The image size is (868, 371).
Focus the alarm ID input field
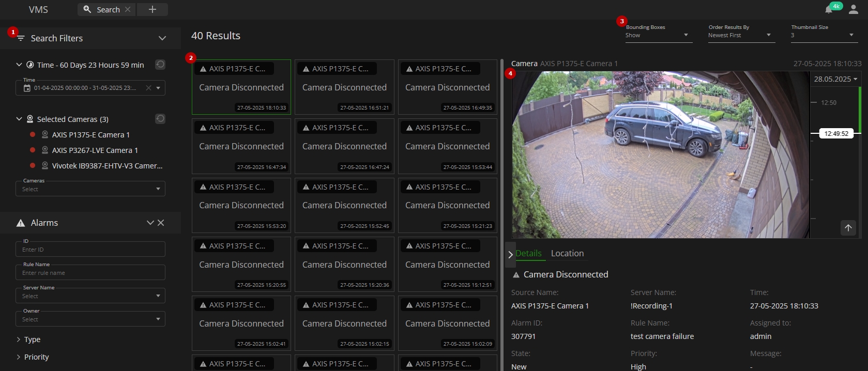(x=90, y=249)
